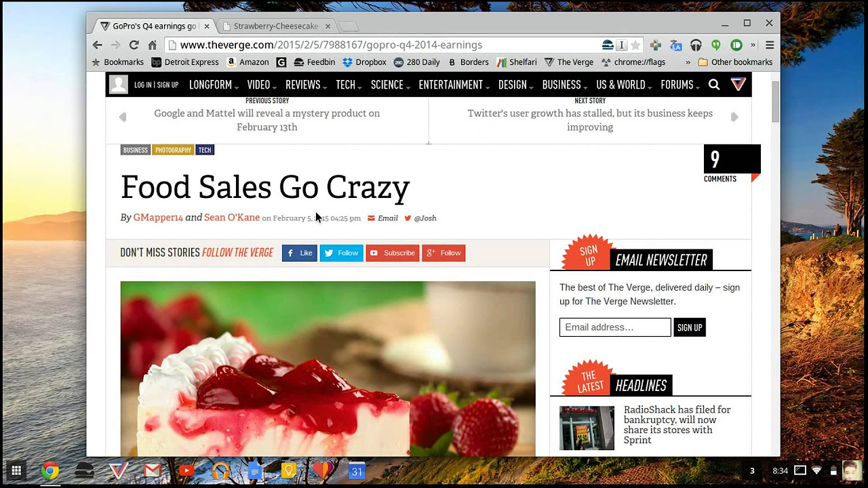Launch Google Calendar from the shelf
Screen dimensions: 868x488
click(x=357, y=470)
